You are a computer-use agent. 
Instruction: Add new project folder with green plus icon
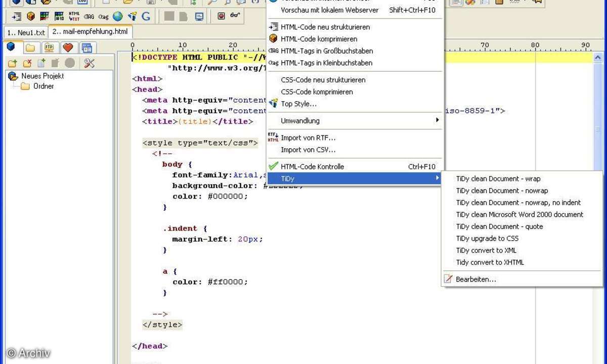tap(13, 63)
